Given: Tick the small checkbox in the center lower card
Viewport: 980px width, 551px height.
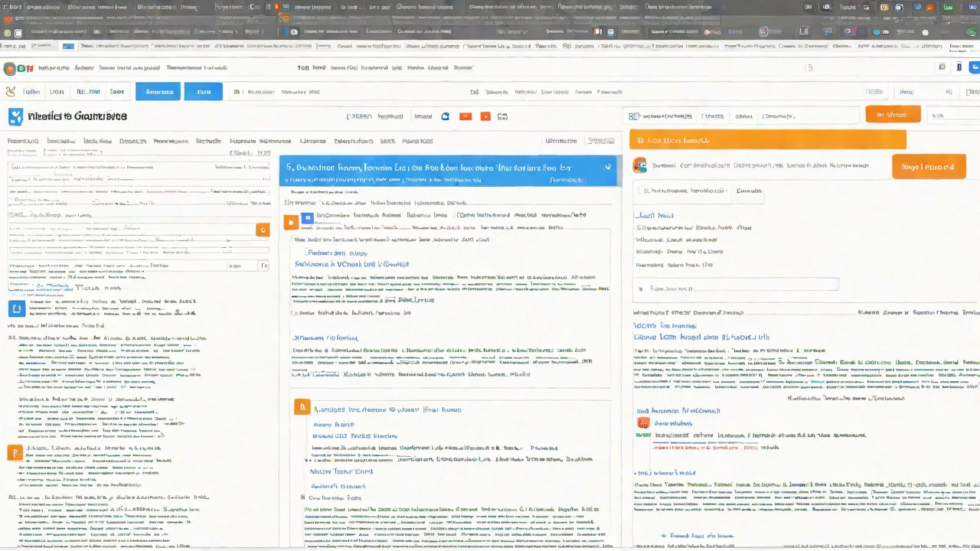Looking at the screenshot, I should [302, 497].
